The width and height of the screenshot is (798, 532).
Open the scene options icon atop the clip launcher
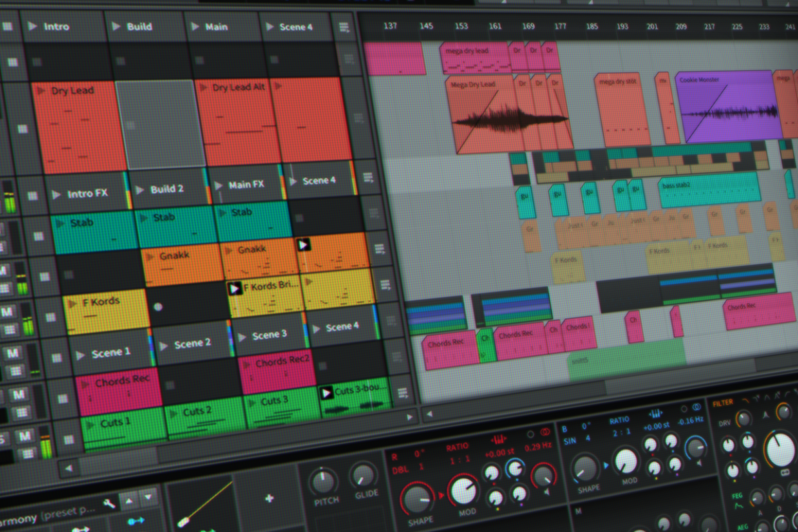[344, 27]
